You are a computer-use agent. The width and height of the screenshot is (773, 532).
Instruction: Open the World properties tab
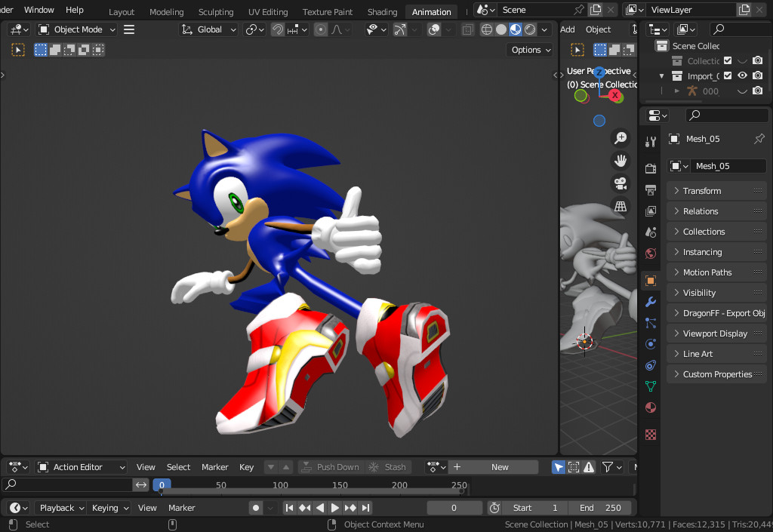click(x=650, y=254)
